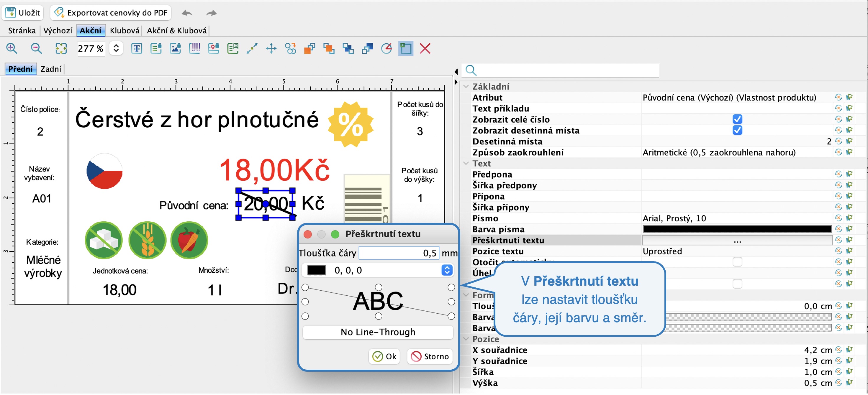Bring element to front with orange layer icon

(x=310, y=49)
